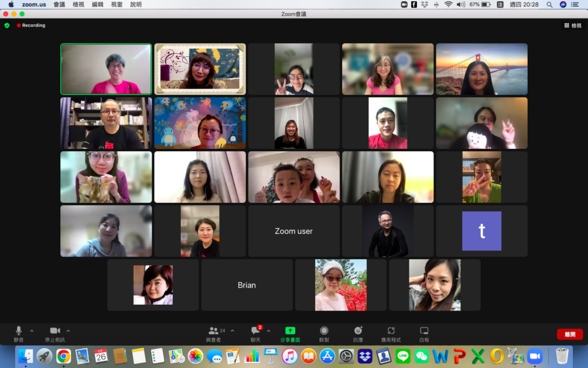Select the purple "t" avatar tile
The image size is (588, 368).
(x=482, y=231)
